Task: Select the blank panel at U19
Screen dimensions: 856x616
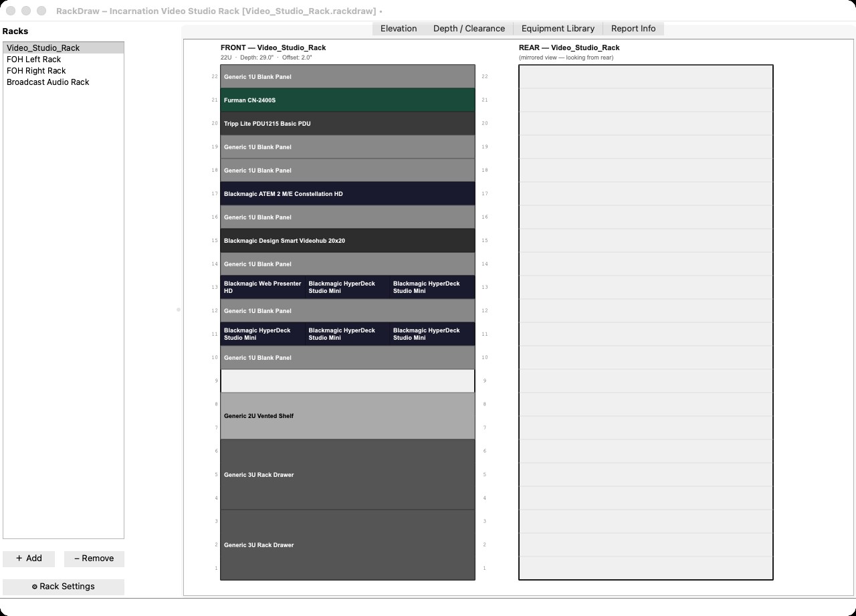Action: (x=348, y=147)
